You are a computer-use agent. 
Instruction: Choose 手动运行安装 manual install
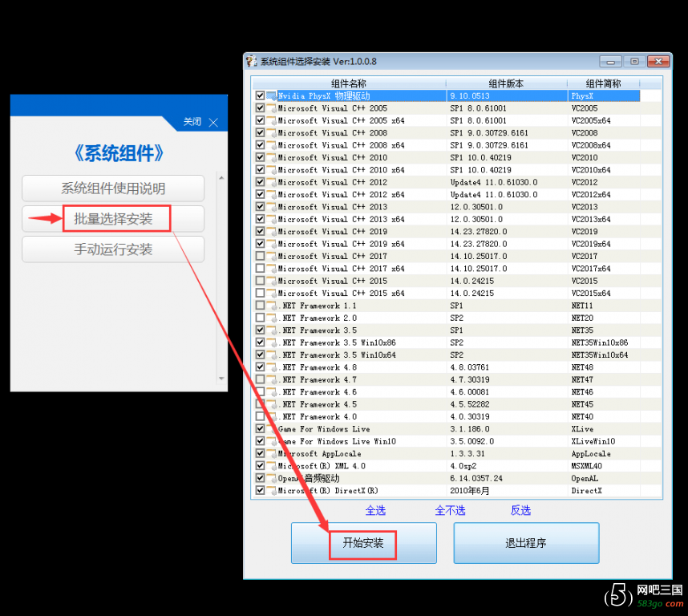(113, 249)
